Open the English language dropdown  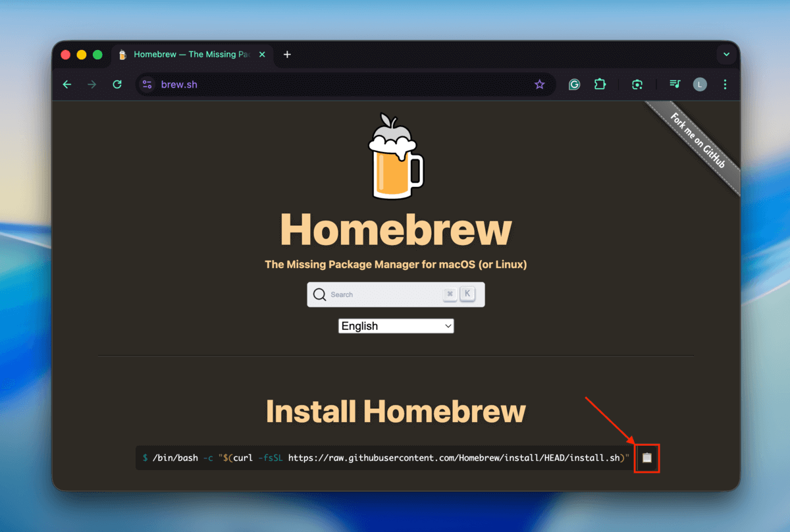396,325
